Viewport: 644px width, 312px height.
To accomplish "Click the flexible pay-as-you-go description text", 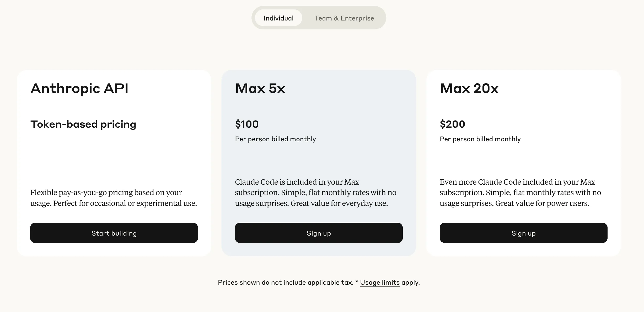I will click(114, 198).
